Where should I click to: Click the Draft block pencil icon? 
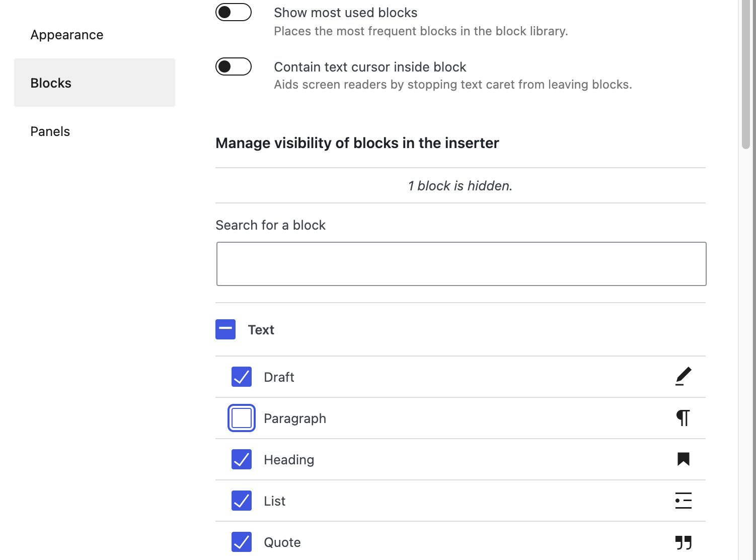(683, 377)
